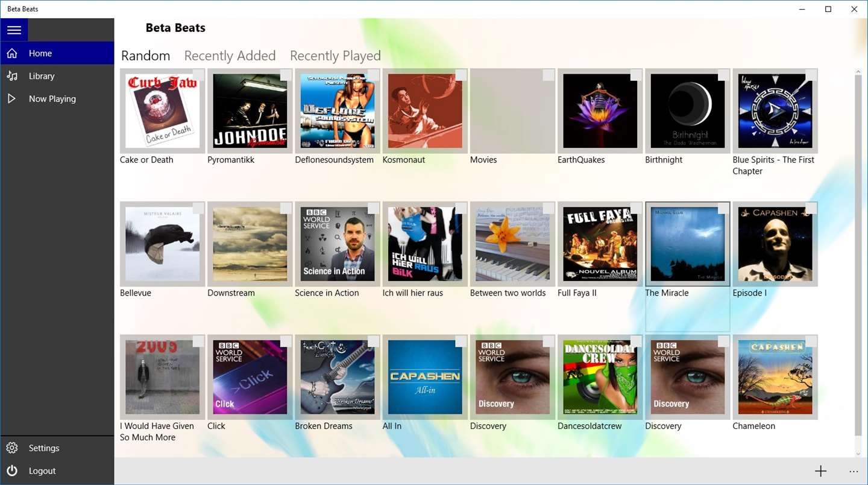Click the scrollbar up arrow
The image size is (868, 485).
point(858,72)
